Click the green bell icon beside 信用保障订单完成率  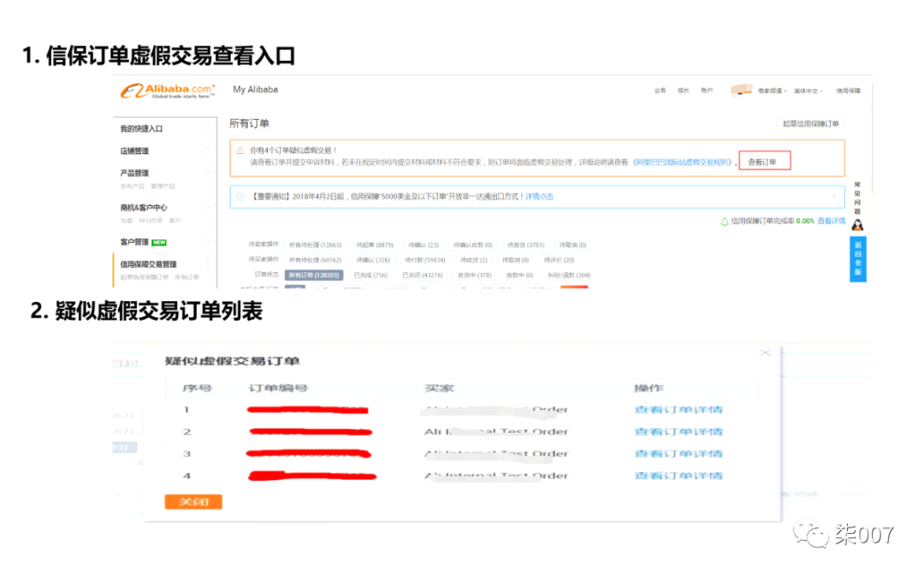click(x=724, y=220)
